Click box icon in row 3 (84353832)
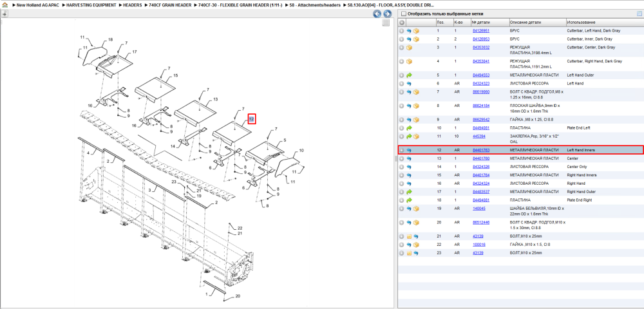Image resolution: width=644 pixels, height=309 pixels. click(x=409, y=48)
